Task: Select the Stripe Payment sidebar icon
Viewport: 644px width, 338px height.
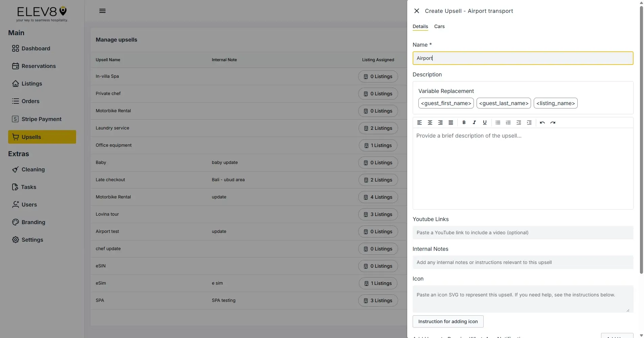Action: pyautogui.click(x=15, y=119)
